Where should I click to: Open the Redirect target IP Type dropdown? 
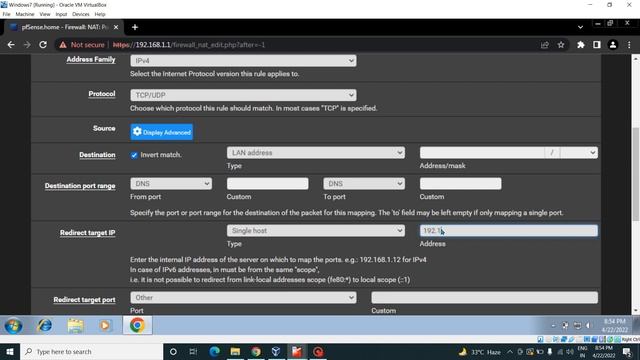point(316,231)
